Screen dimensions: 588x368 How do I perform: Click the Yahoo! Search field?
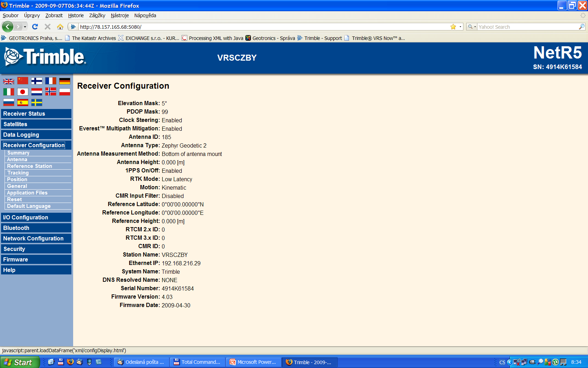coord(528,27)
